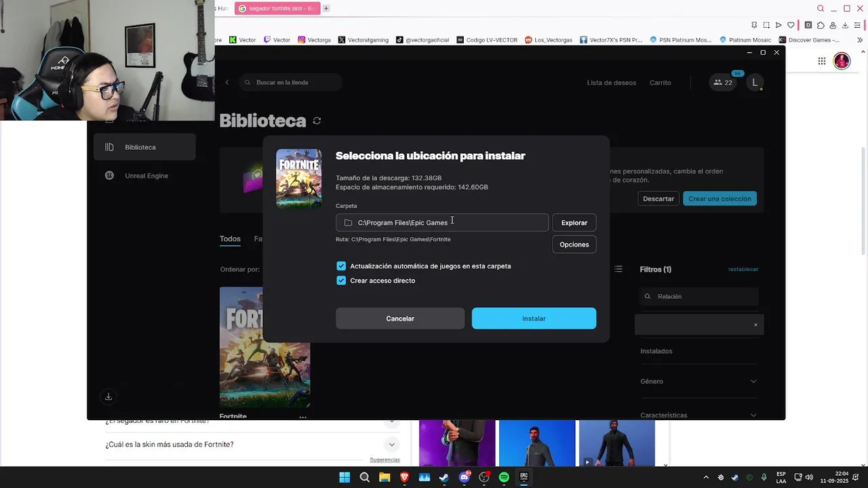Switch library to list view icon
Viewport: 868px width, 488px height.
tap(618, 269)
